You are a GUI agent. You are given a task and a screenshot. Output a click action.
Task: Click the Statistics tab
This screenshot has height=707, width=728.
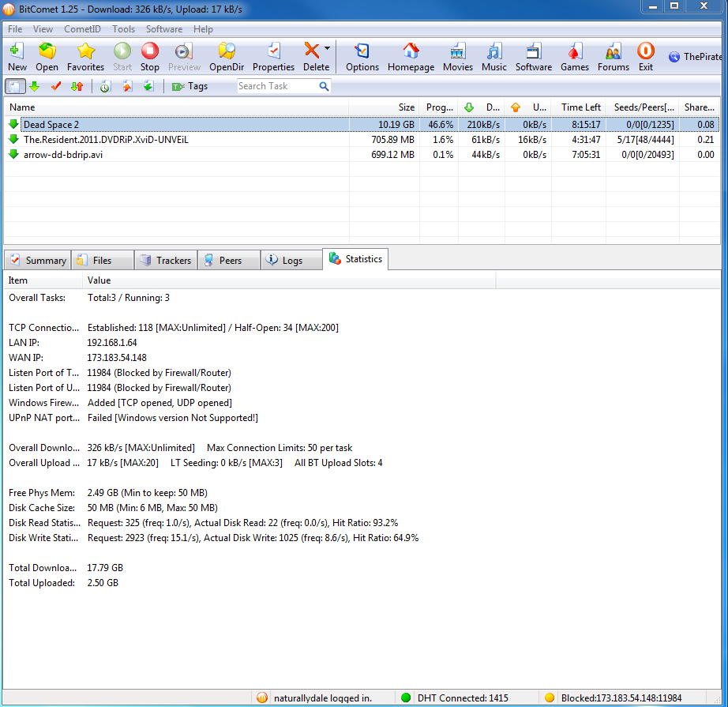[355, 259]
